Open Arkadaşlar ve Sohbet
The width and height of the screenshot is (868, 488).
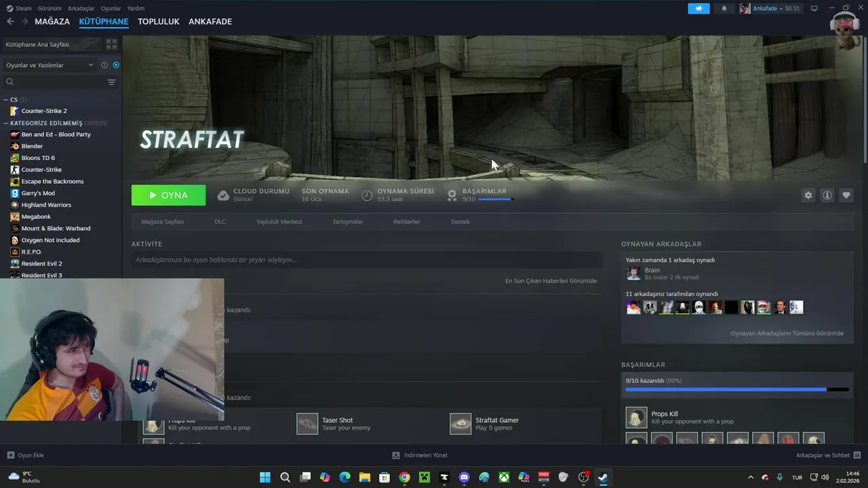tap(828, 455)
